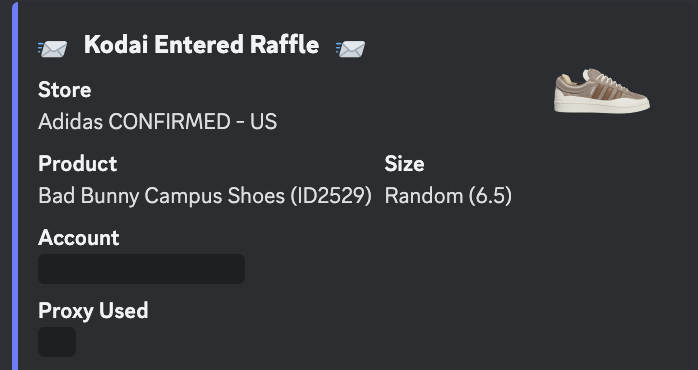
Task: Click the envelope emoji after the title
Action: tap(350, 48)
